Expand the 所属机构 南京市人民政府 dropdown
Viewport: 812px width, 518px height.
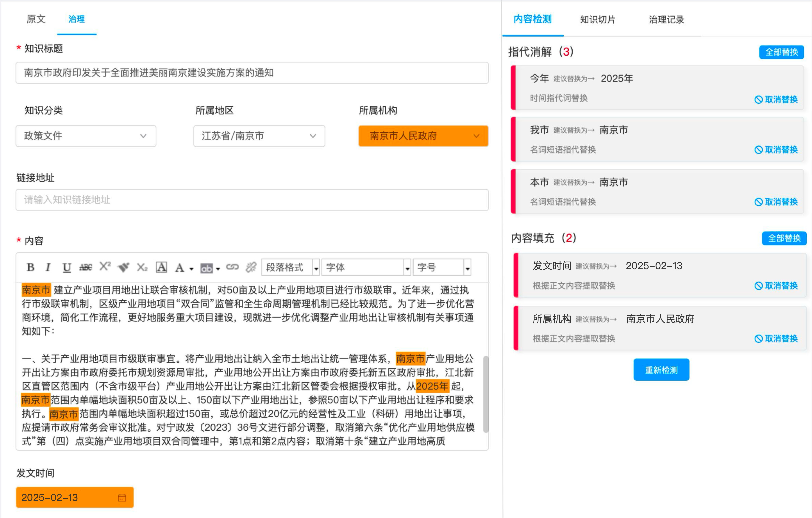tap(423, 136)
